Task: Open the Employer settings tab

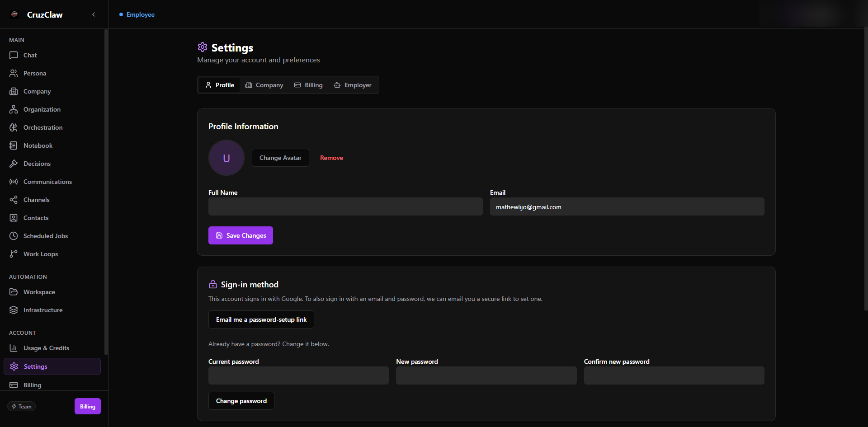Action: (353, 85)
